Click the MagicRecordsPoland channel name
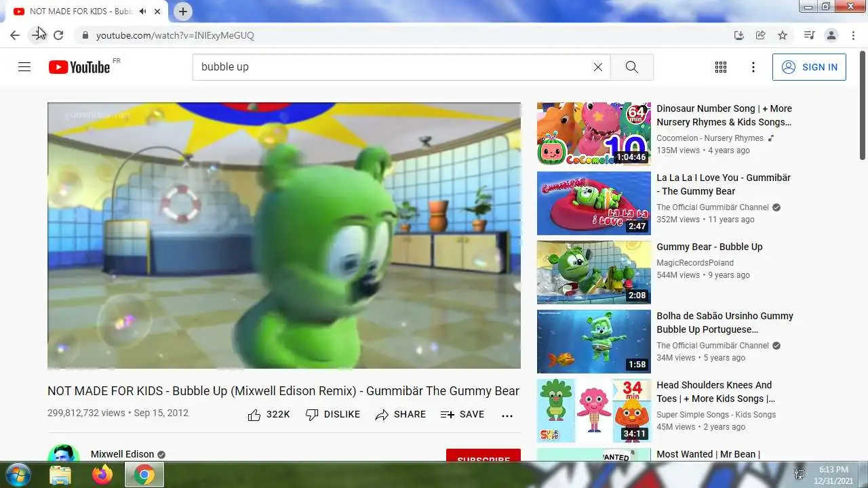Screen dimensions: 868x488 tap(695, 263)
